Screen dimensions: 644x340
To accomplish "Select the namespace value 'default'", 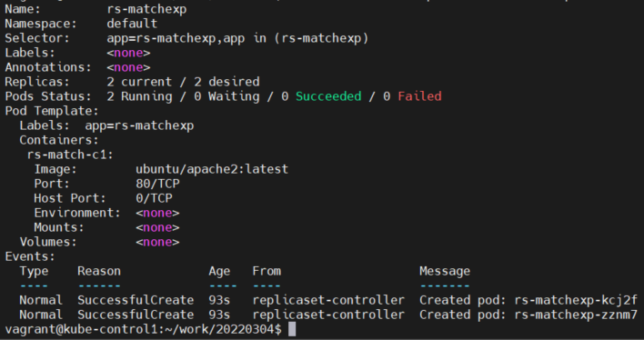I will (132, 24).
